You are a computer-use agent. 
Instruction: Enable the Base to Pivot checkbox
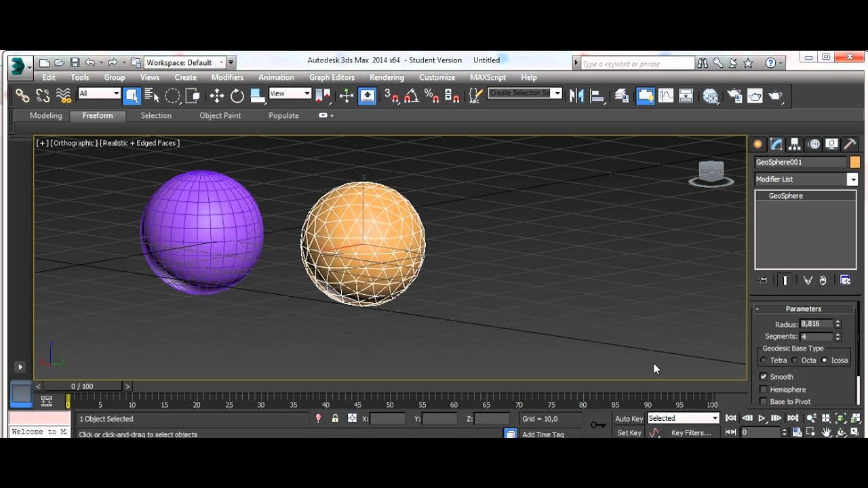click(764, 402)
